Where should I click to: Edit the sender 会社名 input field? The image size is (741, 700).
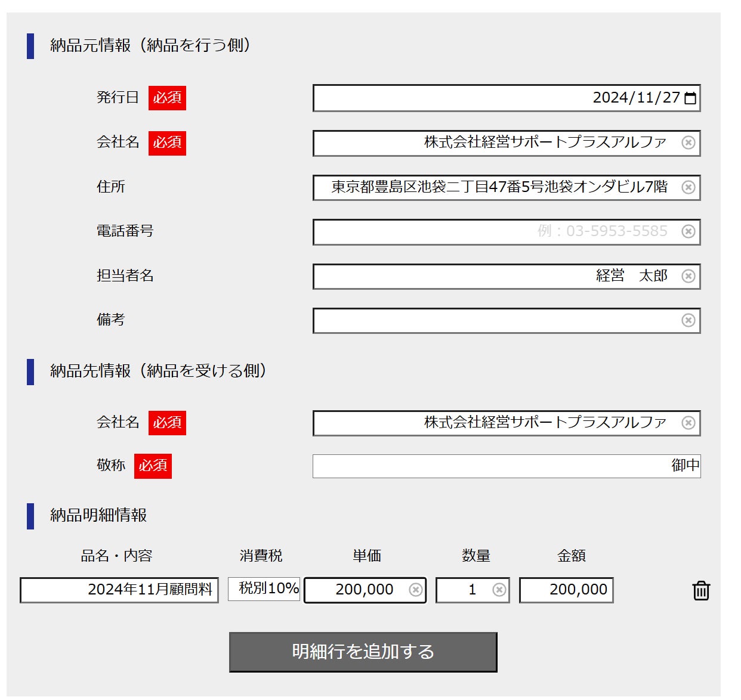pyautogui.click(x=507, y=143)
